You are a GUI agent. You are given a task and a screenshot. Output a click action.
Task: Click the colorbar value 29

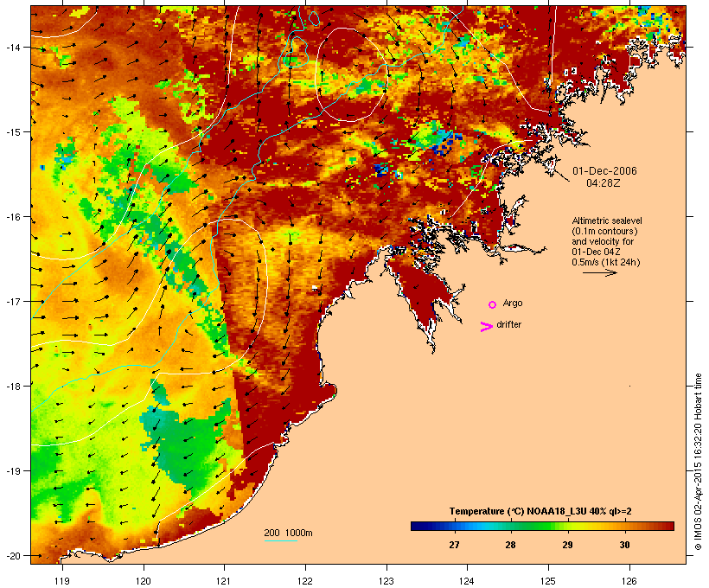[567, 545]
